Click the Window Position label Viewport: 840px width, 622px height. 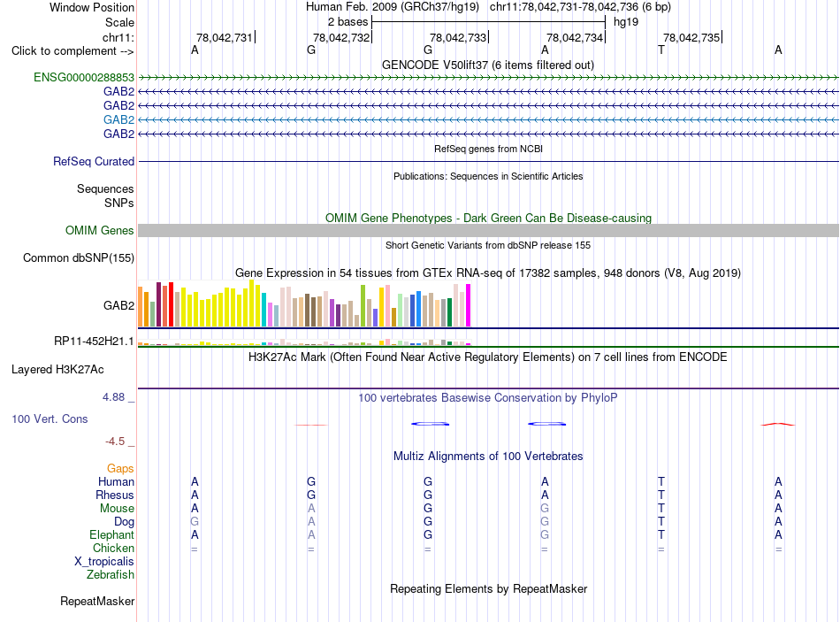[92, 7]
